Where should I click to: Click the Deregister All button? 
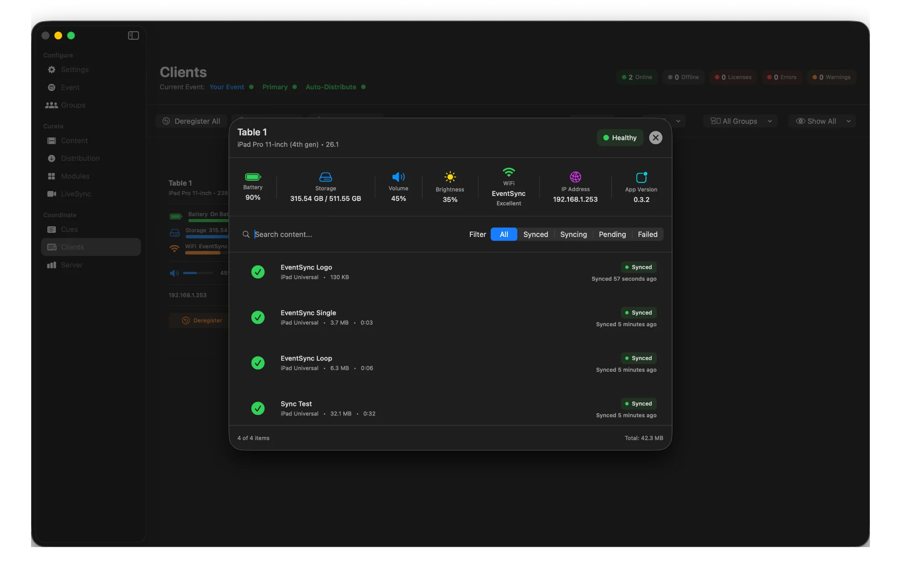(x=191, y=121)
